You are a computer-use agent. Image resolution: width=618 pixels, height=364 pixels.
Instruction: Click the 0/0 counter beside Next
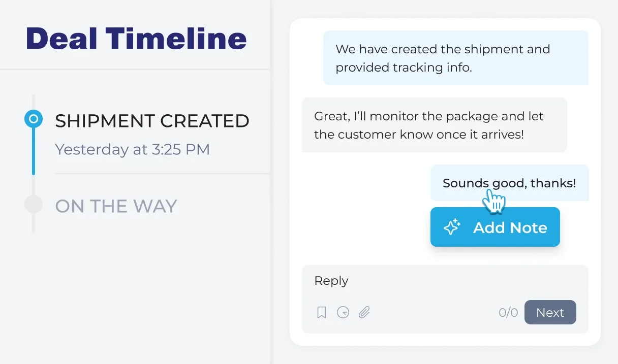tap(508, 313)
